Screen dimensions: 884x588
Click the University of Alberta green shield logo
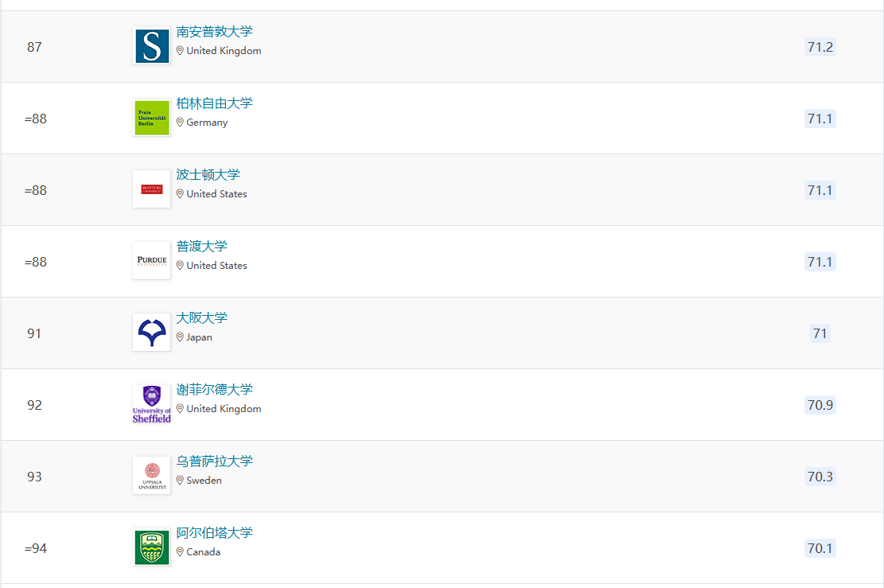coord(152,547)
